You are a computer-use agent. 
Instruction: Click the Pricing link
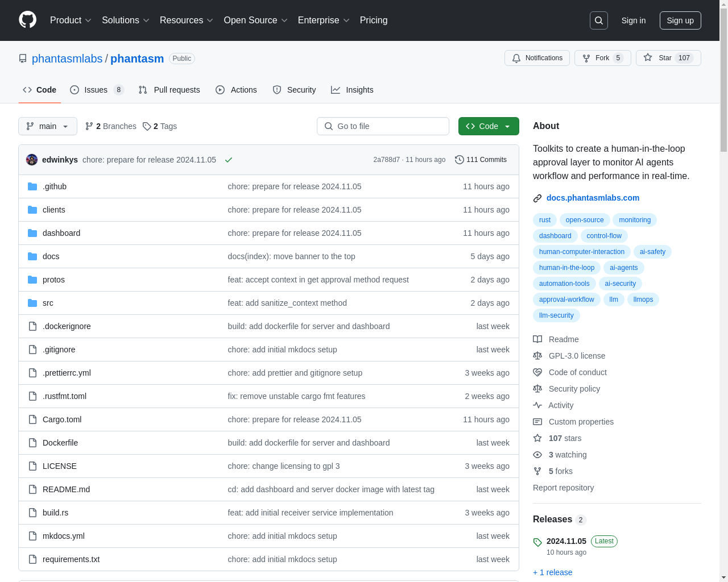[374, 20]
